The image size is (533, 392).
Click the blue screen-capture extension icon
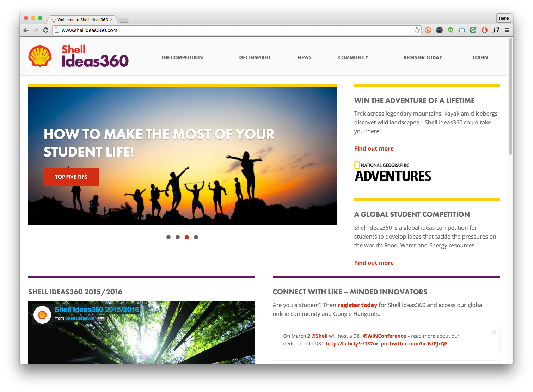tap(462, 30)
